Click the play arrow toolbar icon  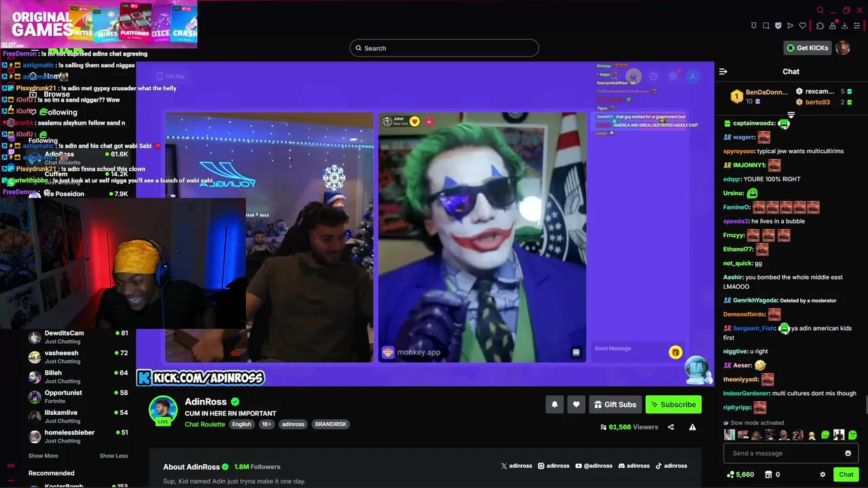(x=790, y=26)
